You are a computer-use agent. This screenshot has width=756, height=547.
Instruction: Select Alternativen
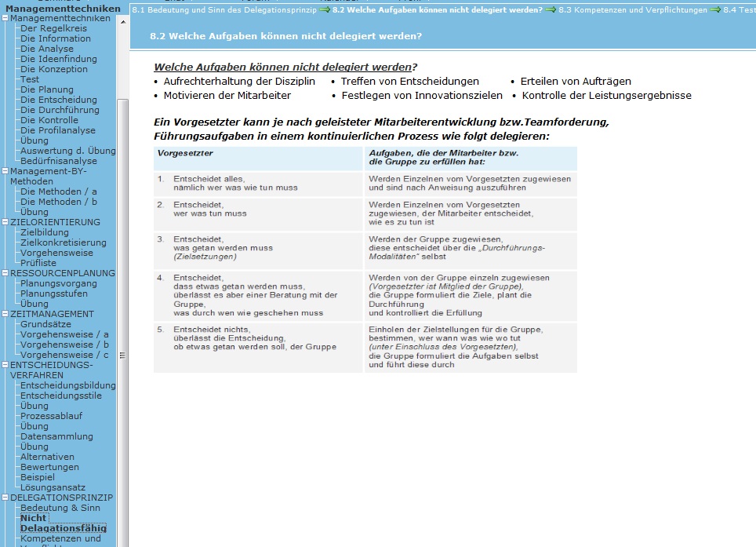[47, 457]
